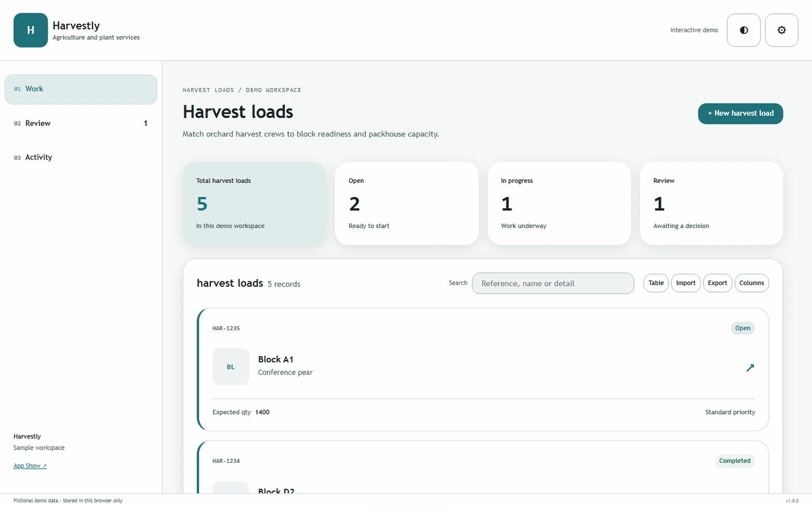Click the Expected qty 1400 value
This screenshot has width=812, height=508.
262,412
